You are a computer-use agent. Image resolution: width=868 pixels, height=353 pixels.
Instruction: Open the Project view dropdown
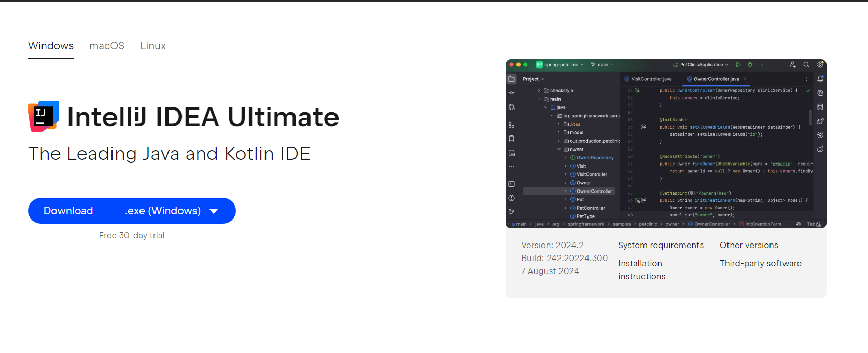[534, 79]
